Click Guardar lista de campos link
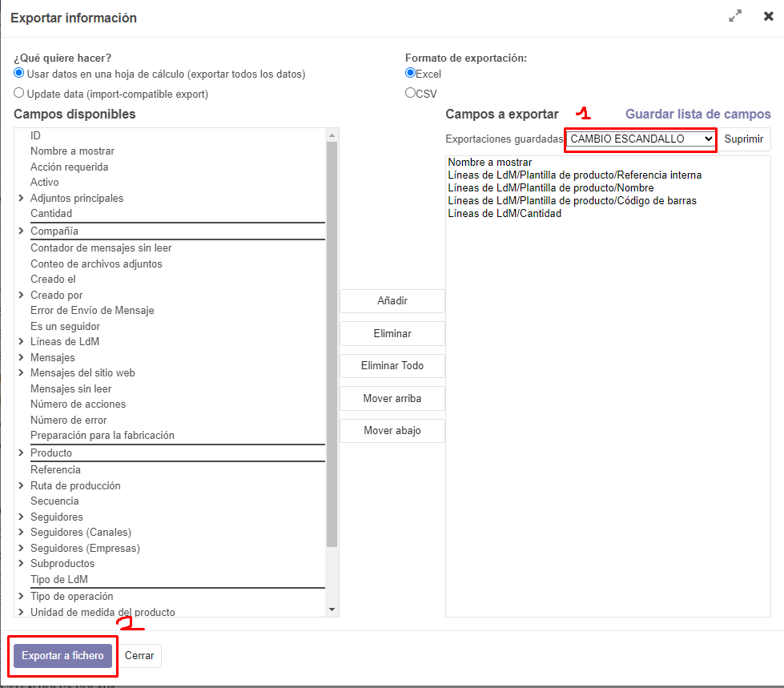 [698, 114]
